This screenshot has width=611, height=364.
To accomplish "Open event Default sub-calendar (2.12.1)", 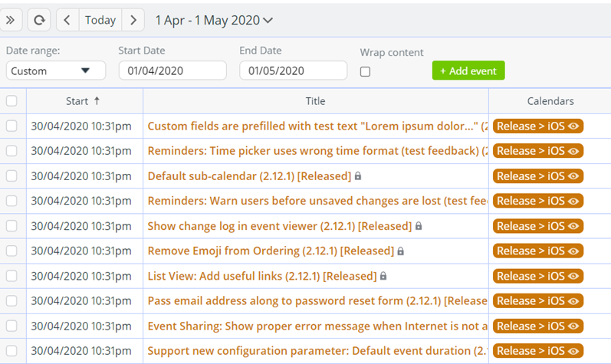I will 249,176.
